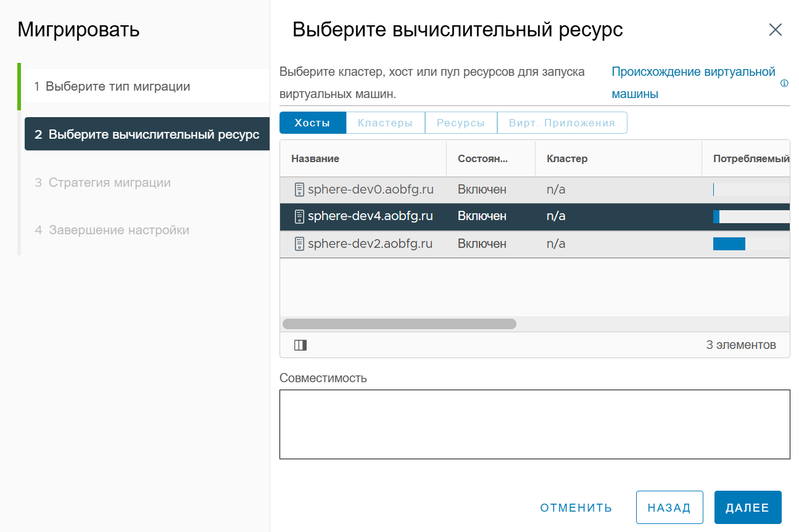Open the Происхождение виртуальной машины link
Screen dimensions: 799x532
coord(693,83)
